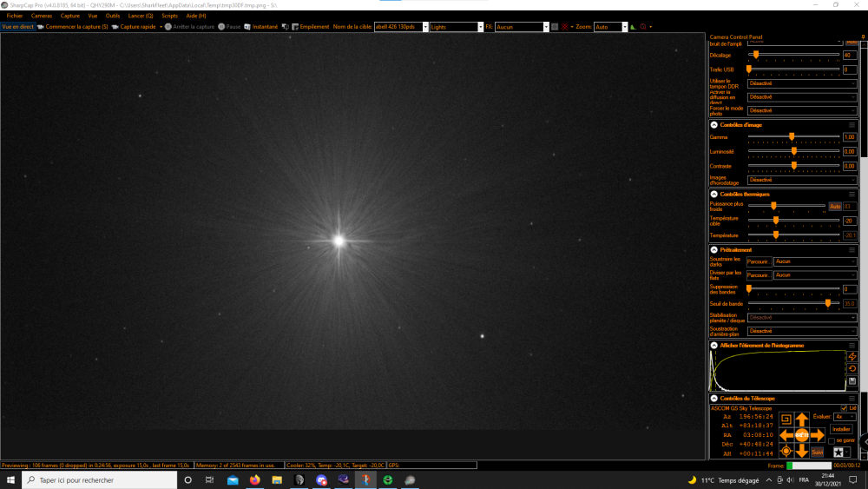This screenshot has width=868, height=489.
Task: Collapse the Contrôles thermiques section
Action: [x=714, y=195]
